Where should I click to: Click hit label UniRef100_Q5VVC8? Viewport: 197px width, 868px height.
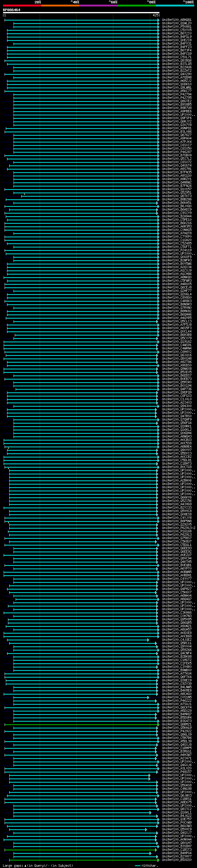[x=176, y=511]
